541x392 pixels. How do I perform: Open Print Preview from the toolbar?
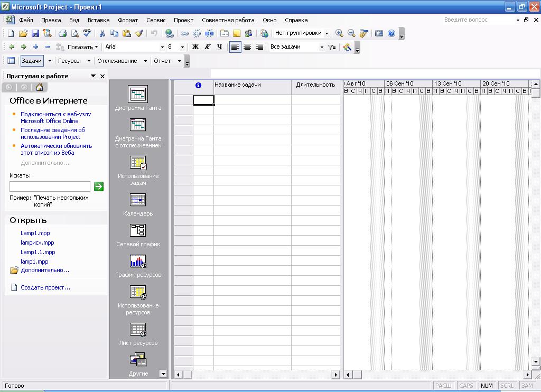(x=75, y=33)
